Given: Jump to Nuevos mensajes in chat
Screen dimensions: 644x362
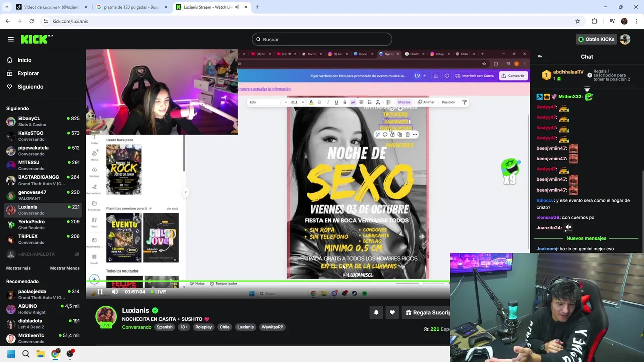Looking at the screenshot, I should tap(586, 238).
